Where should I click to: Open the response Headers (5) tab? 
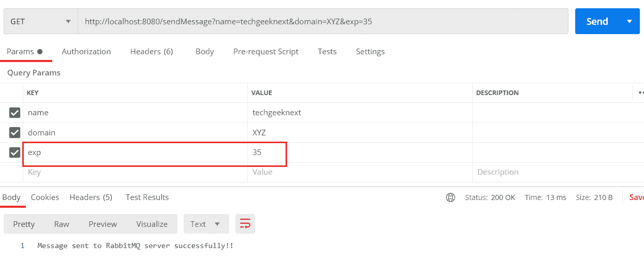pos(91,197)
